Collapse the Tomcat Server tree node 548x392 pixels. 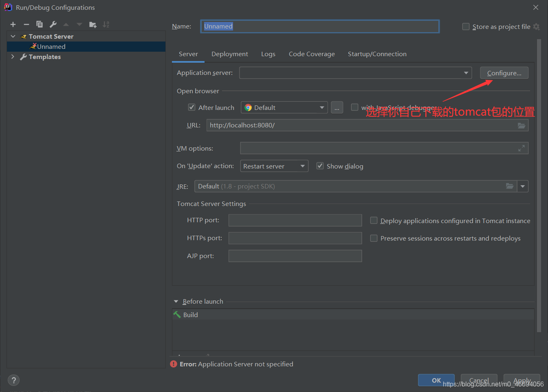click(13, 36)
